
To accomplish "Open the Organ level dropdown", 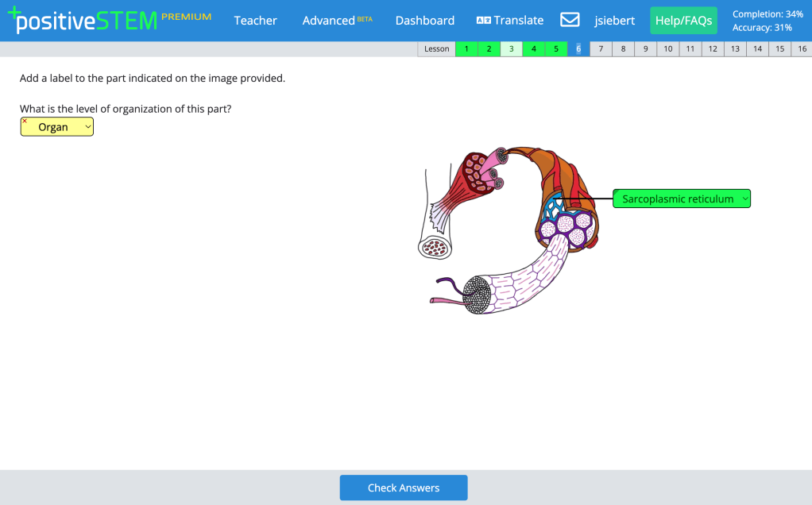I will click(57, 127).
